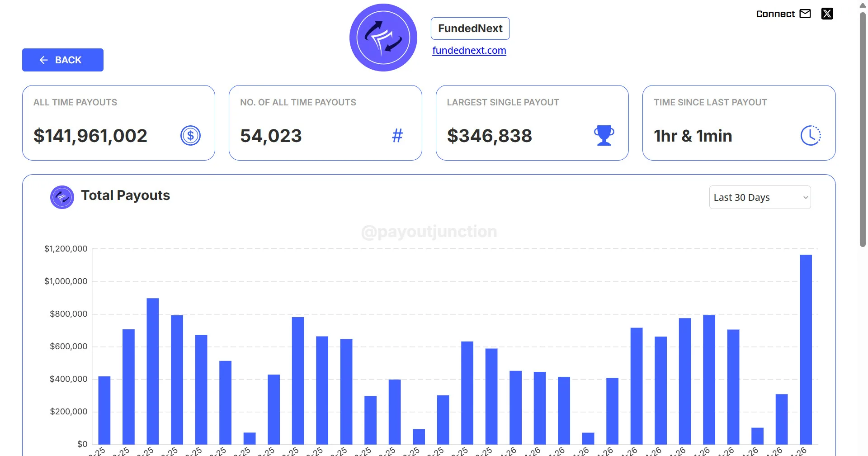Open the Last 30 Days dropdown

pos(759,197)
